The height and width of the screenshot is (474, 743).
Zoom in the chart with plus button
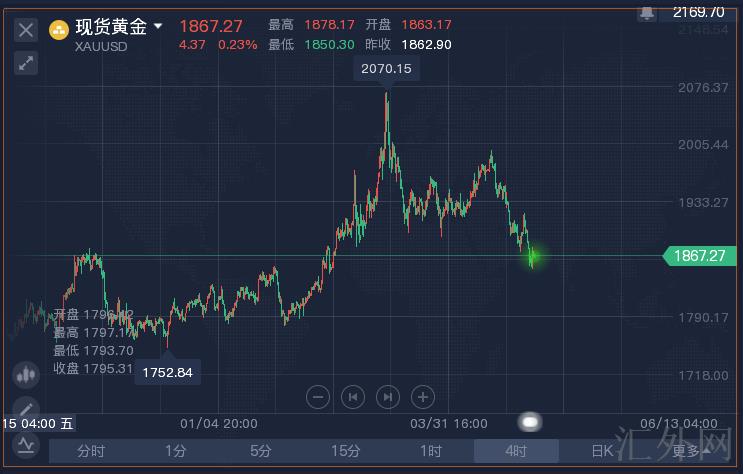[423, 397]
